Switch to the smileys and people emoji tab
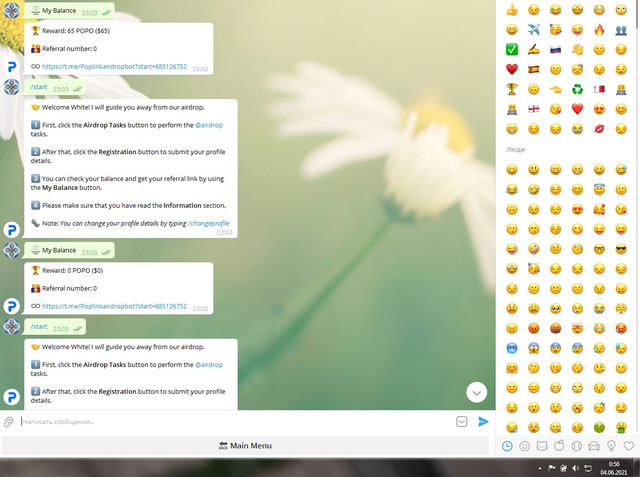This screenshot has width=640, height=477. click(524, 446)
